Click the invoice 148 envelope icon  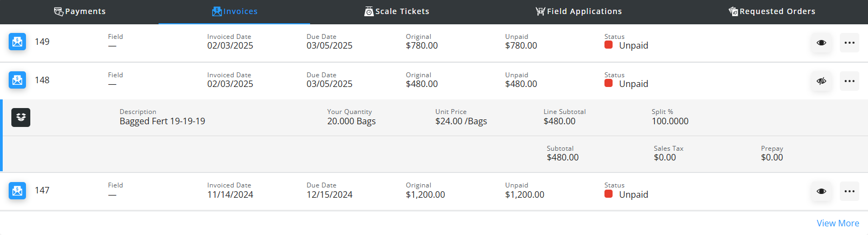pyautogui.click(x=17, y=80)
